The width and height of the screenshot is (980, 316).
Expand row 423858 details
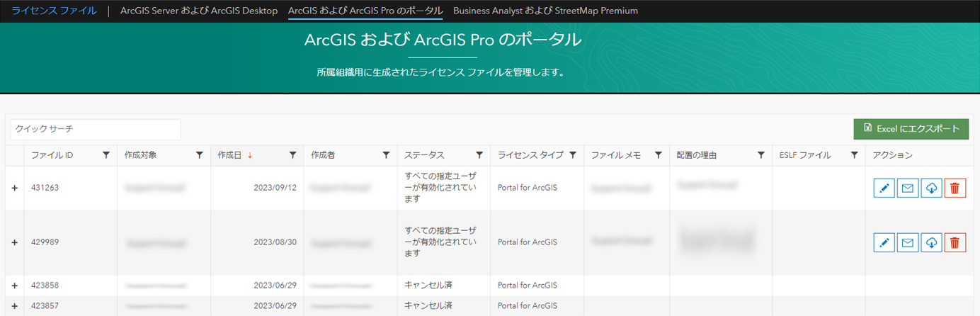click(15, 286)
